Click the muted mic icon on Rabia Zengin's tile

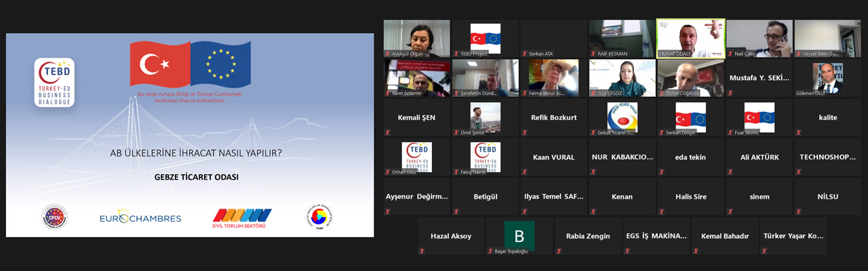coord(559,251)
